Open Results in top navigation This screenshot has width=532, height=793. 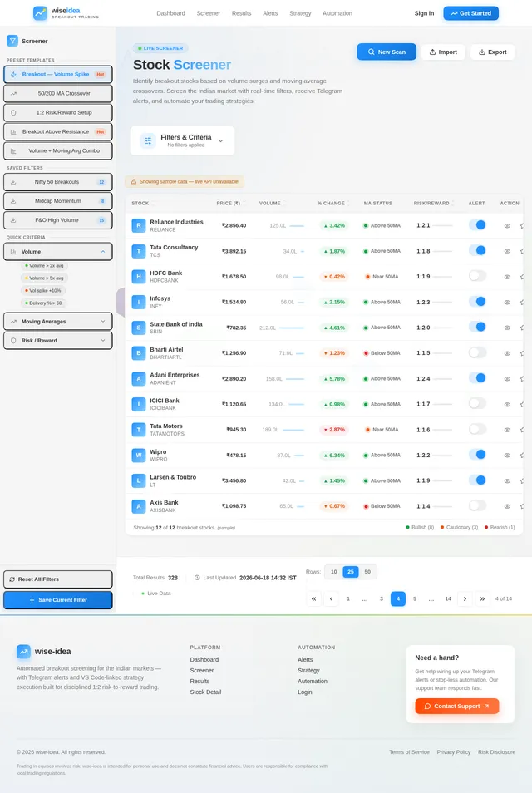tap(241, 13)
